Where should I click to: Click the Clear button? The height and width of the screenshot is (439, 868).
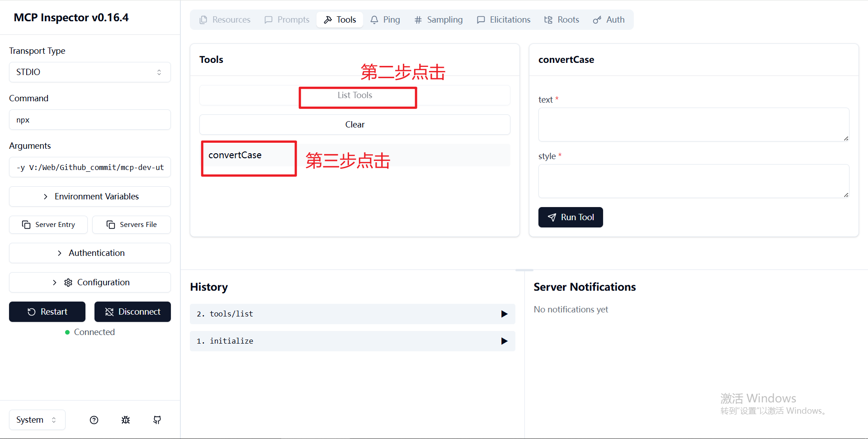tap(355, 124)
